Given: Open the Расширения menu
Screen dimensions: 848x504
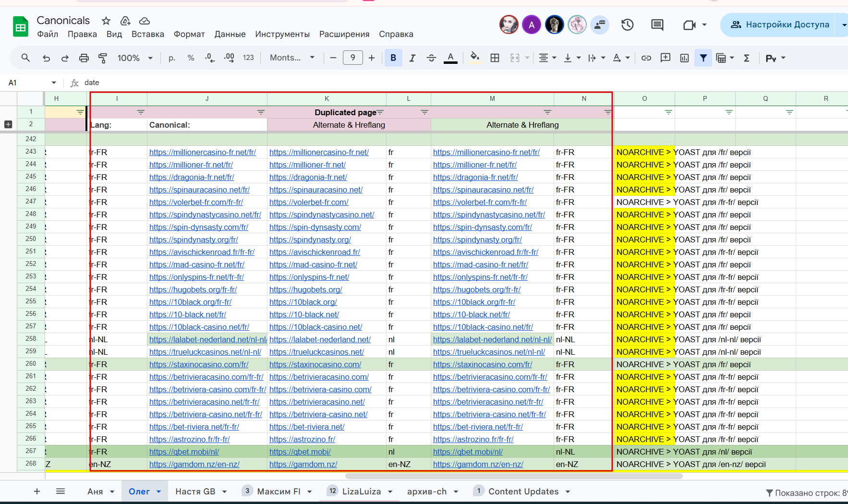Looking at the screenshot, I should [x=344, y=34].
